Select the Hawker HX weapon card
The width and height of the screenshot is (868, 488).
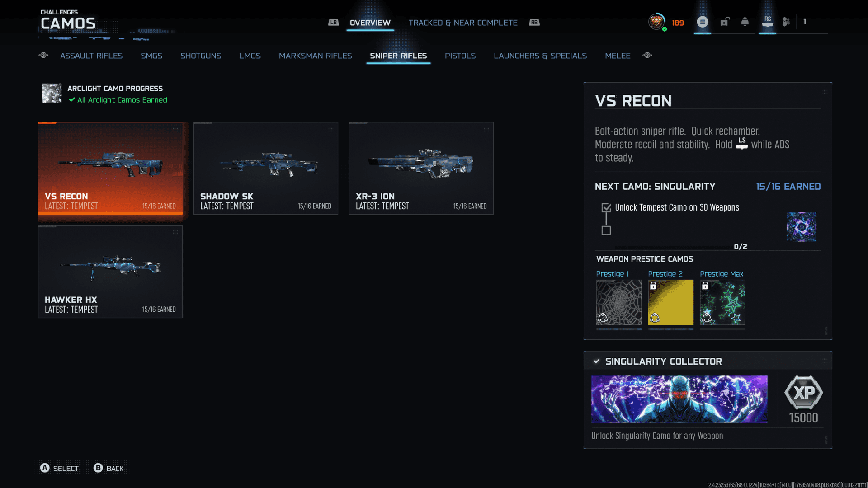[x=110, y=272]
